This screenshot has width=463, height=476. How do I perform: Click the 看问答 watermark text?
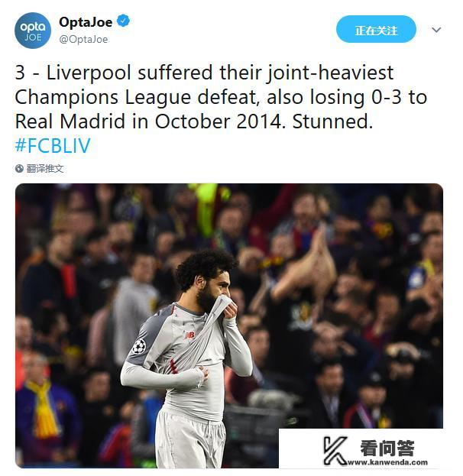387,448
